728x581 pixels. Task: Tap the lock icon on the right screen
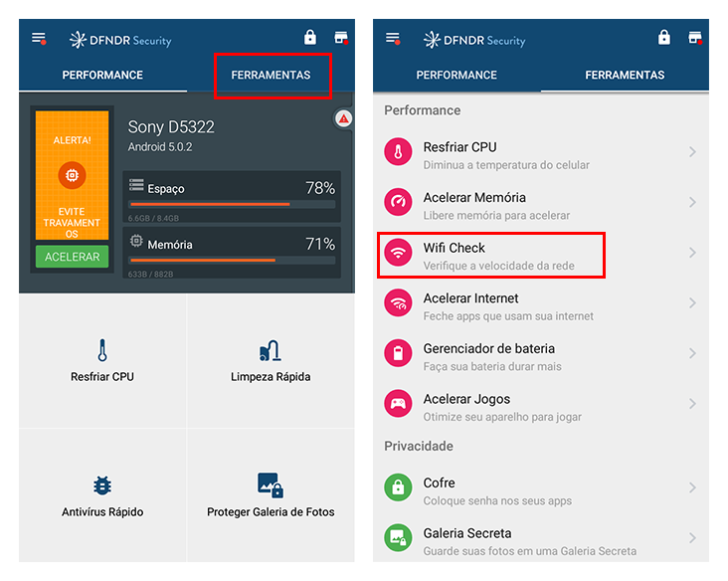pyautogui.click(x=664, y=38)
